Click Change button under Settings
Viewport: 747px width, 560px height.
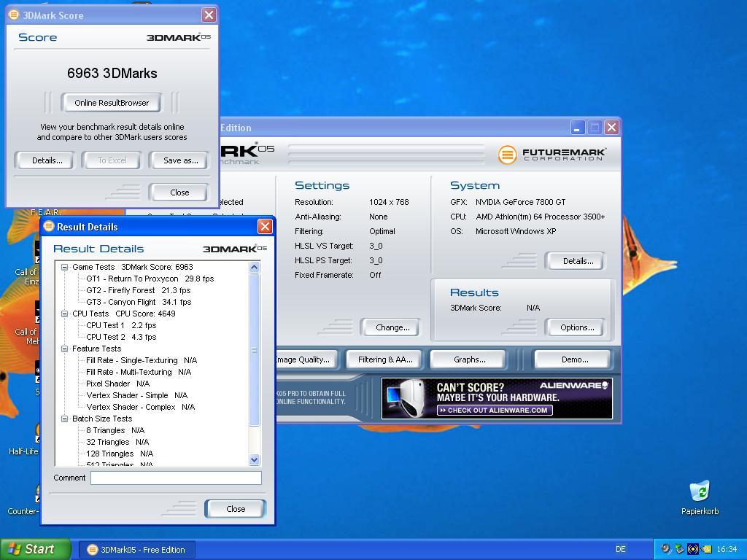pos(392,327)
